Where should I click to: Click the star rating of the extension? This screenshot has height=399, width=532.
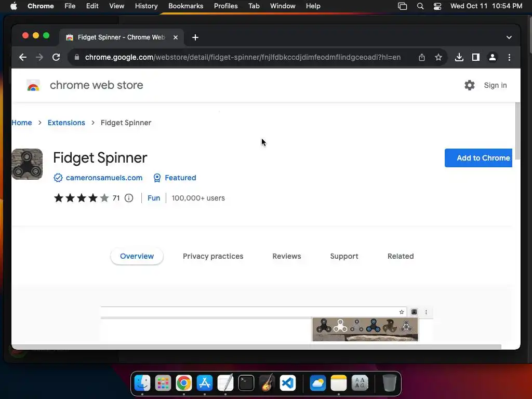(x=82, y=198)
